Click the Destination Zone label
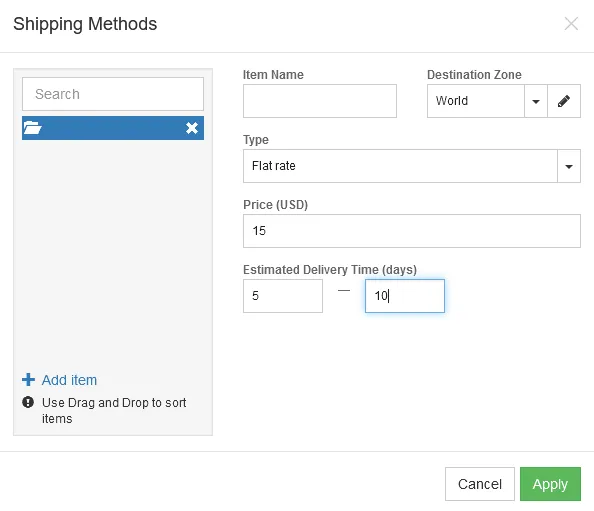The image size is (594, 511). click(474, 75)
